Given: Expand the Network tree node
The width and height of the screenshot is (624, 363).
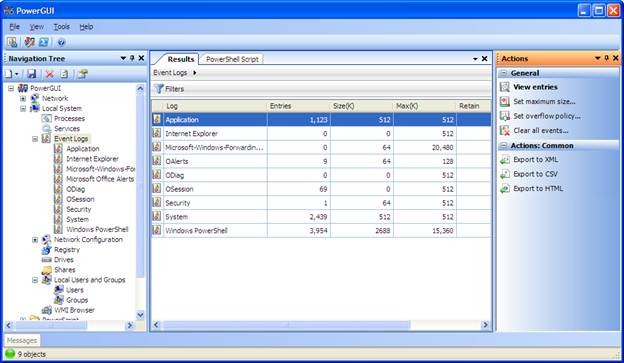Looking at the screenshot, I should [x=23, y=98].
